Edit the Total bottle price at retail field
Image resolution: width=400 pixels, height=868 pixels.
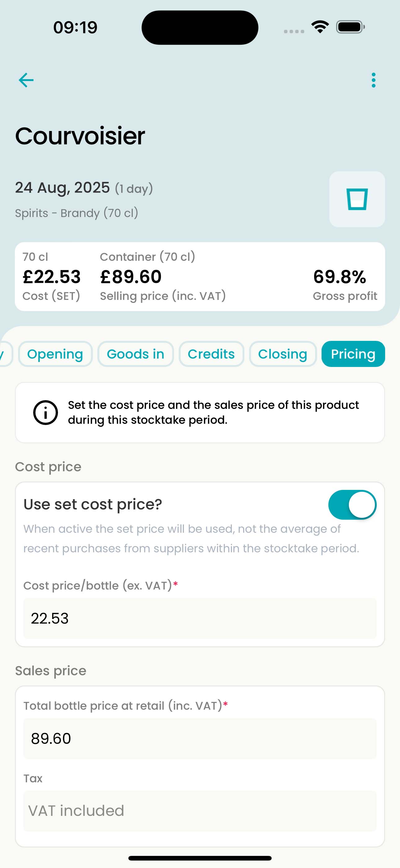pyautogui.click(x=200, y=738)
